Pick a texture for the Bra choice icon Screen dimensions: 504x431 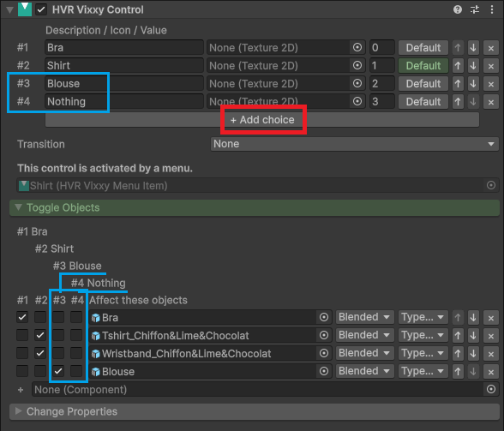click(357, 48)
